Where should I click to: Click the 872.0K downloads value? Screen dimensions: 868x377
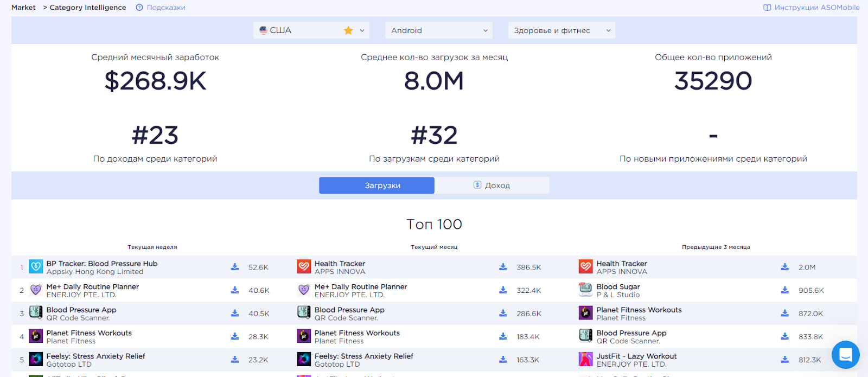point(810,314)
